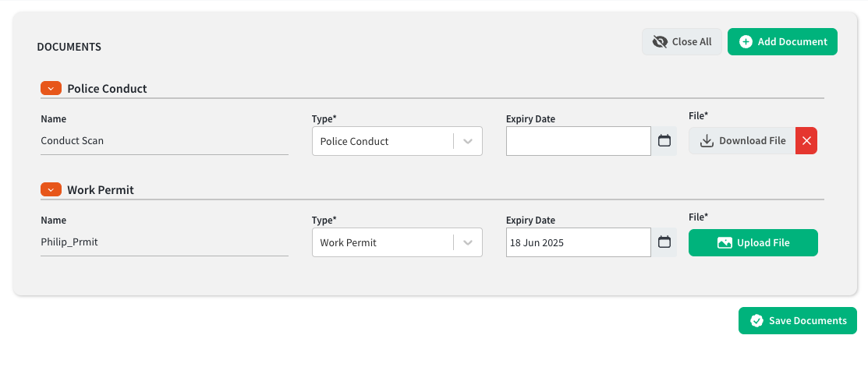Click the Conduct Scan name field
The width and height of the screenshot is (868, 367).
(x=165, y=141)
